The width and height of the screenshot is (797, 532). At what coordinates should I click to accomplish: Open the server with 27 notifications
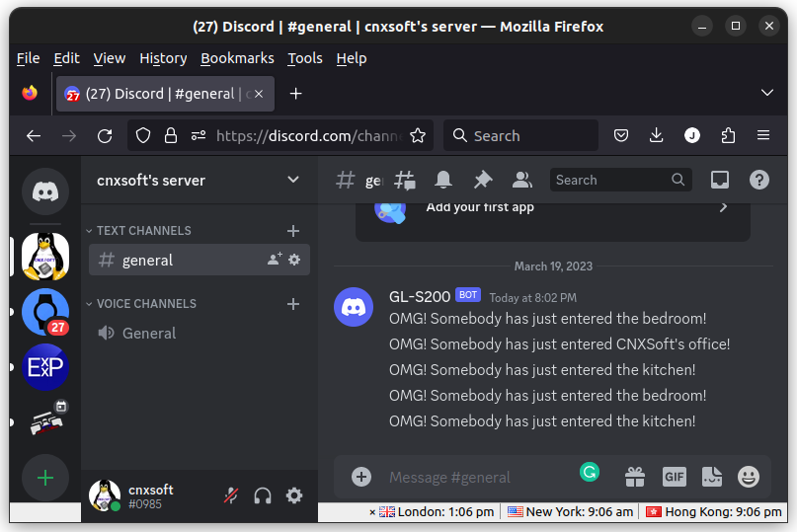pos(45,312)
